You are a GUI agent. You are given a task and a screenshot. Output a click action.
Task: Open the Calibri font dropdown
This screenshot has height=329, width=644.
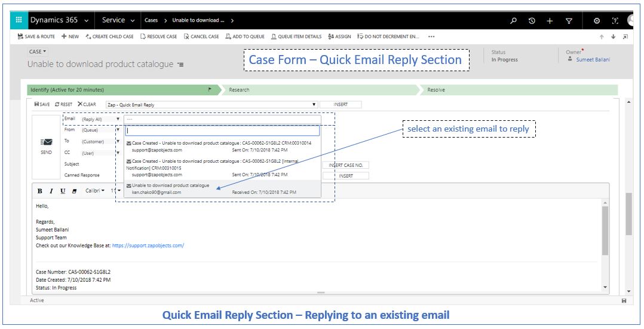[95, 191]
